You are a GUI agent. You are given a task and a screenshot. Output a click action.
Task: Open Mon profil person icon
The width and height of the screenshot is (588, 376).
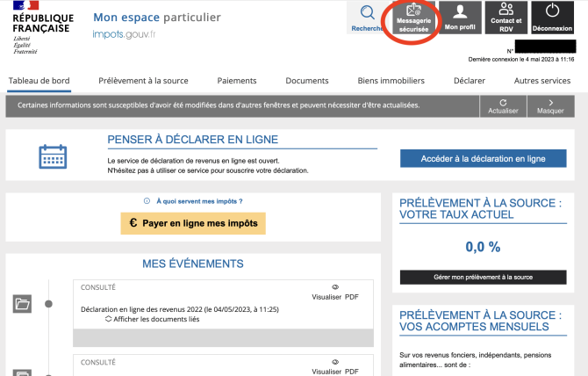click(x=459, y=12)
